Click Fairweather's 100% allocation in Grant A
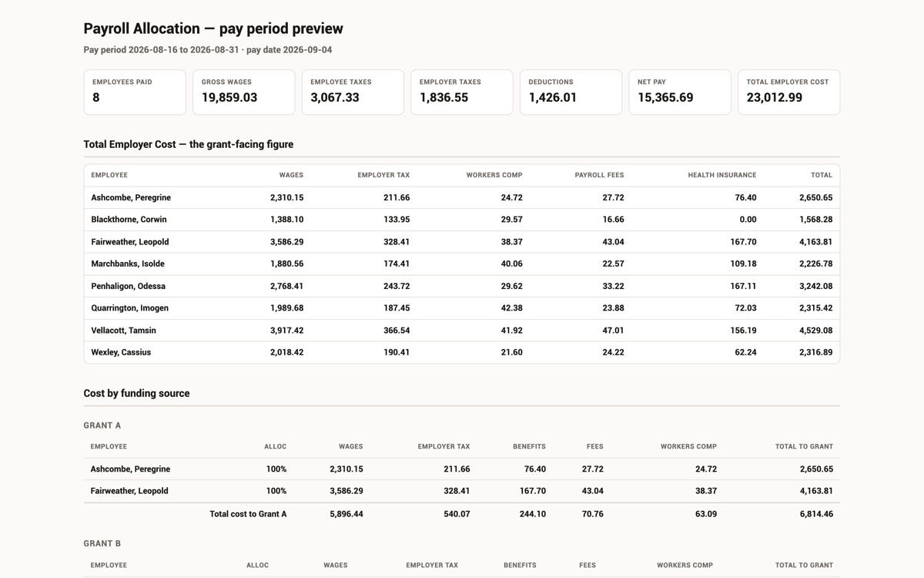Image resolution: width=924 pixels, height=578 pixels. coord(276,491)
